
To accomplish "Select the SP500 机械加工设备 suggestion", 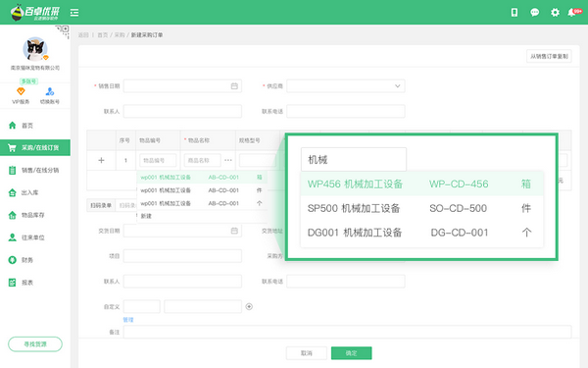I will (x=421, y=208).
